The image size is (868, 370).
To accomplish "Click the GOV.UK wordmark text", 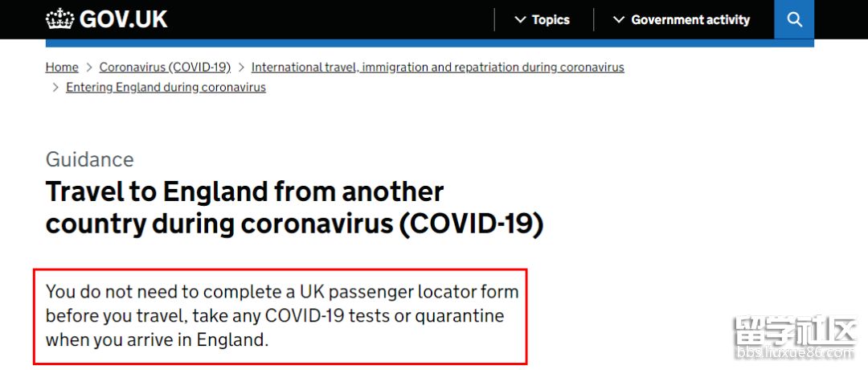I will (124, 19).
